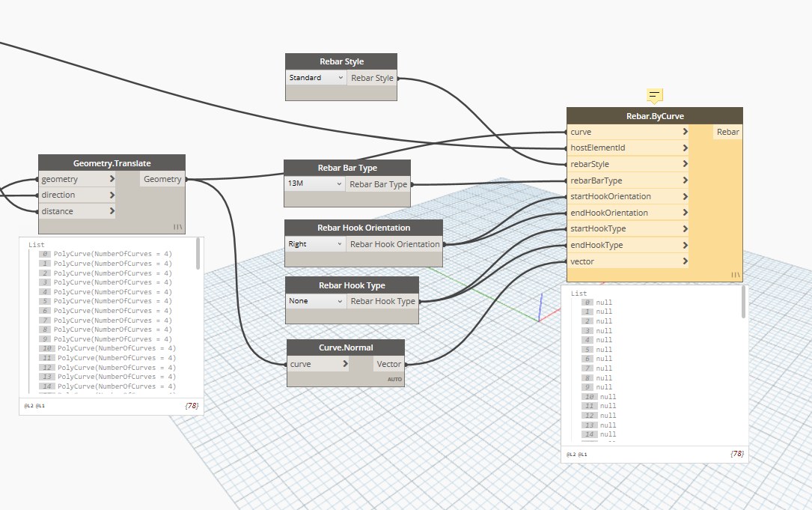Click the Geometry output port on Geometry.Translate
The width and height of the screenshot is (812, 510).
(x=162, y=179)
